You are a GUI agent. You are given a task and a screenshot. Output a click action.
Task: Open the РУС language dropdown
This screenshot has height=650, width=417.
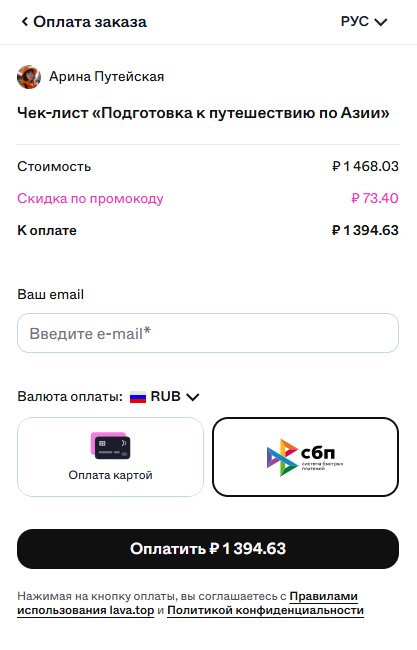coord(364,22)
